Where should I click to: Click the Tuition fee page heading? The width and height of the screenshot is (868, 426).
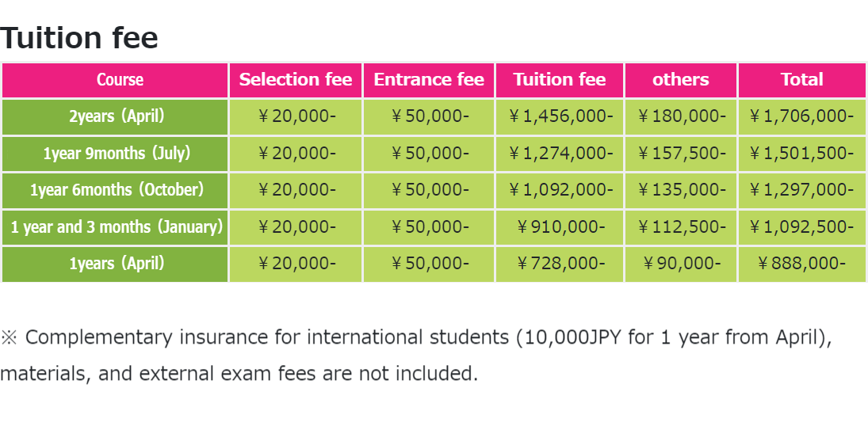pos(79,38)
